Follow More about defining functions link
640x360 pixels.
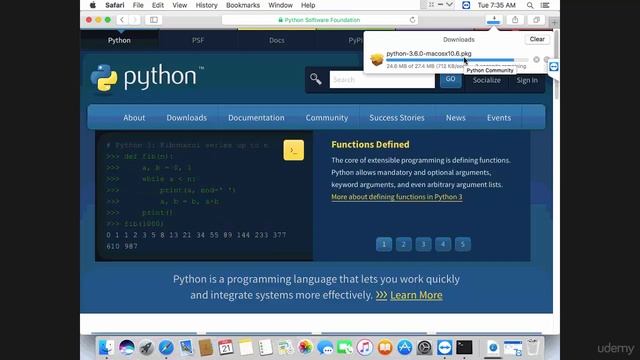tap(397, 197)
